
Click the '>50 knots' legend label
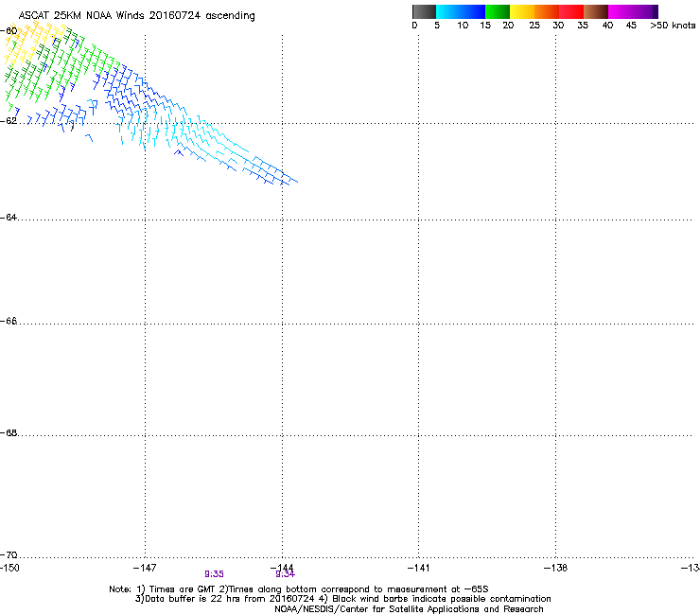(673, 26)
